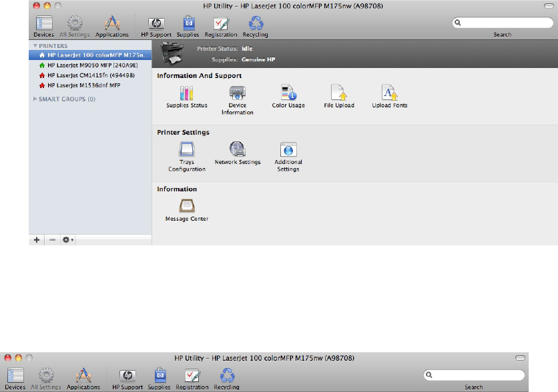This screenshot has height=392, width=558.
Task: Open Recycling in lower window toolbar
Action: click(227, 379)
